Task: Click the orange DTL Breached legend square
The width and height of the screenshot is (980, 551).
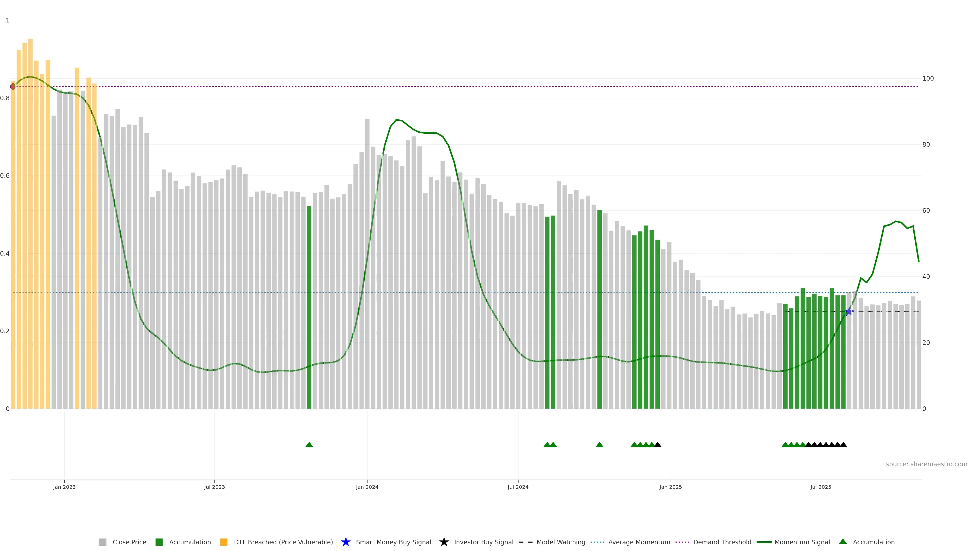Action: [224, 542]
